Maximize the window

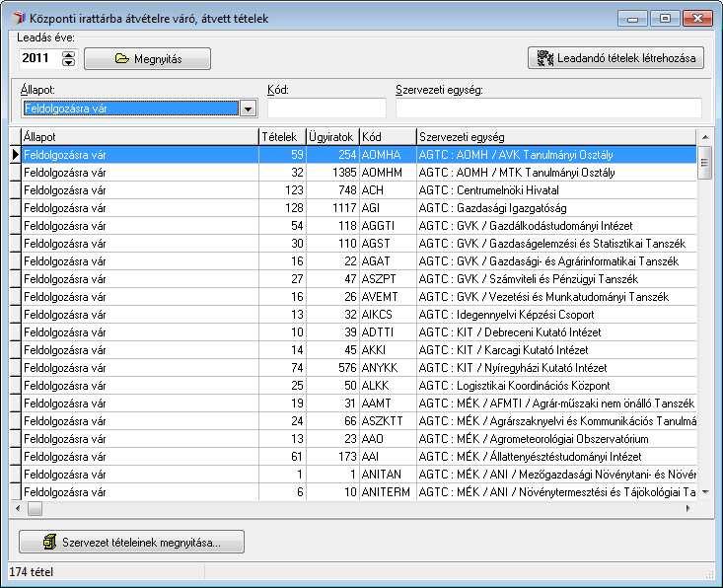[x=665, y=19]
